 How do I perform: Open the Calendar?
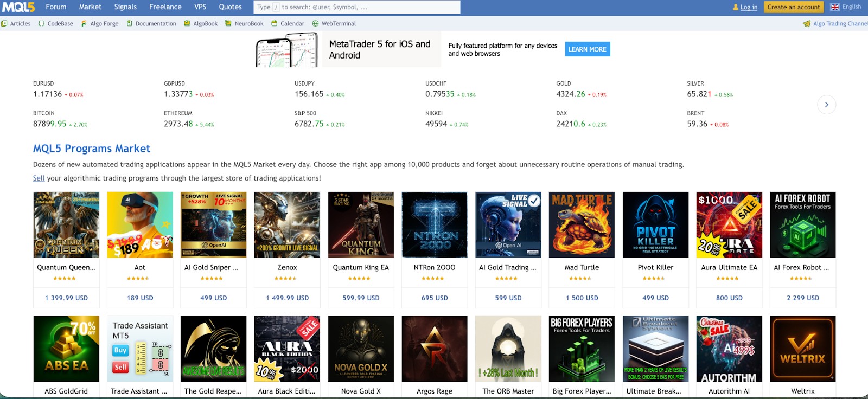288,23
